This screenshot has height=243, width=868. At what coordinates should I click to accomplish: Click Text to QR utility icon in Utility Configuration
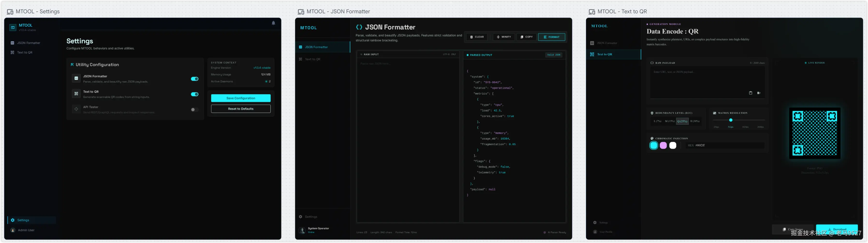point(76,94)
